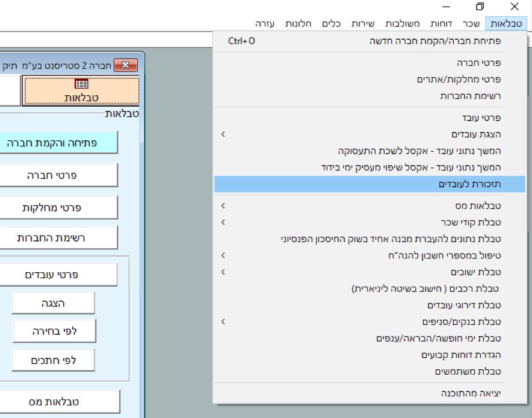Select טבלת רכבים חישוב בשיטה ליניארית
Viewport: 532px width, 418px height.
coord(370,289)
